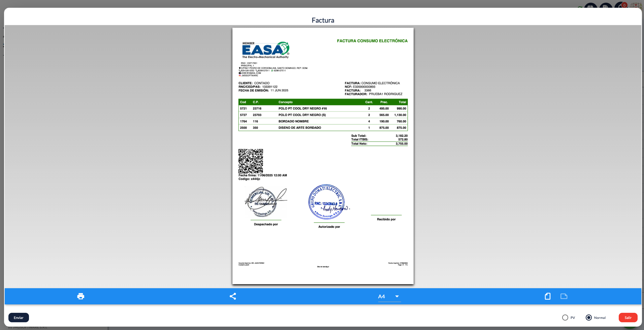This screenshot has width=644, height=330.
Task: Click the 'BORDADO NOMBRE' row
Action: [x=323, y=121]
